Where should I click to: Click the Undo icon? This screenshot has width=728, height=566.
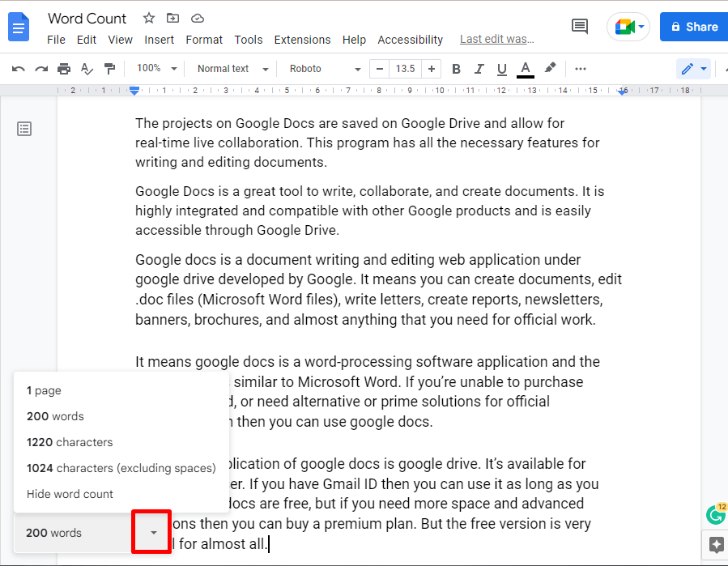(x=18, y=69)
